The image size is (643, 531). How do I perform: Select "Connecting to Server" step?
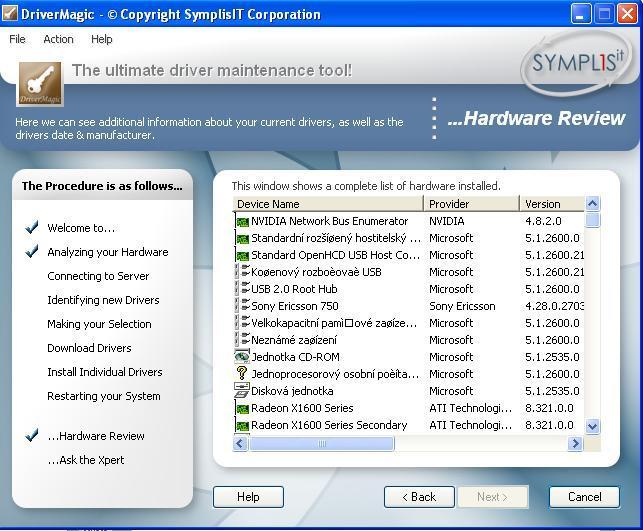pos(98,276)
